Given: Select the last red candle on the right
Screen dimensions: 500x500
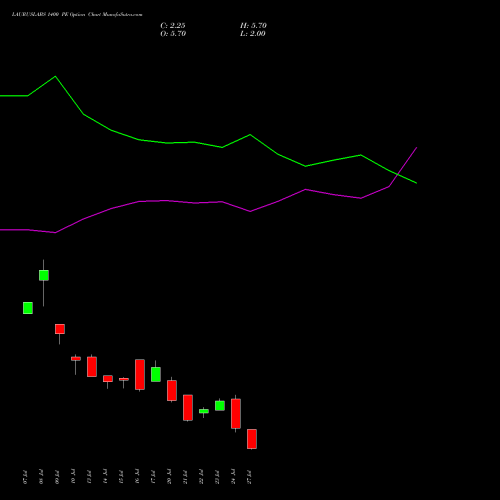Looking at the screenshot, I should pos(252,439).
